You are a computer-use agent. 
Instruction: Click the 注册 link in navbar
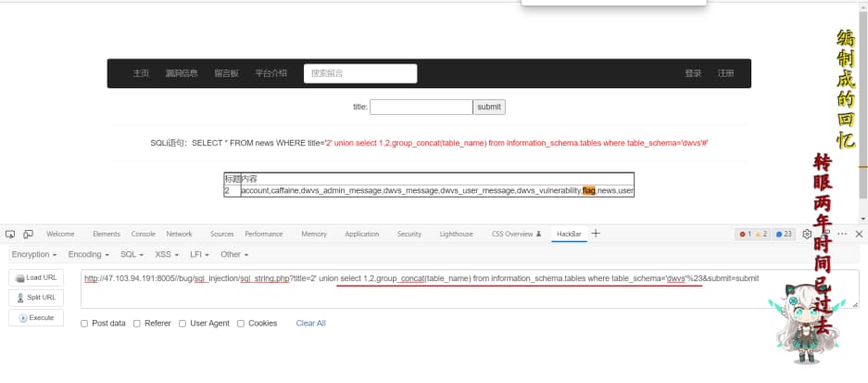[725, 73]
